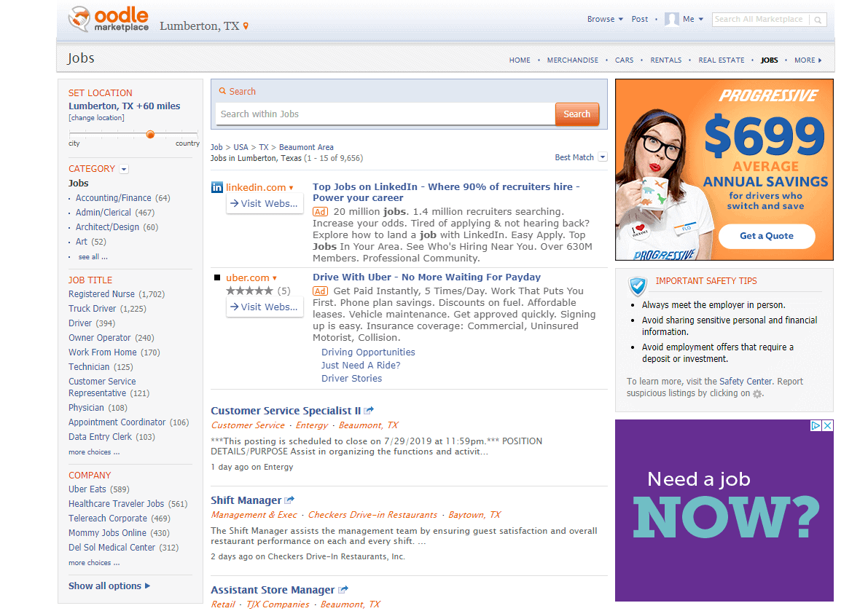The height and width of the screenshot is (611, 868).
Task: Expand the linkedin.com ad arrow
Action: point(292,188)
